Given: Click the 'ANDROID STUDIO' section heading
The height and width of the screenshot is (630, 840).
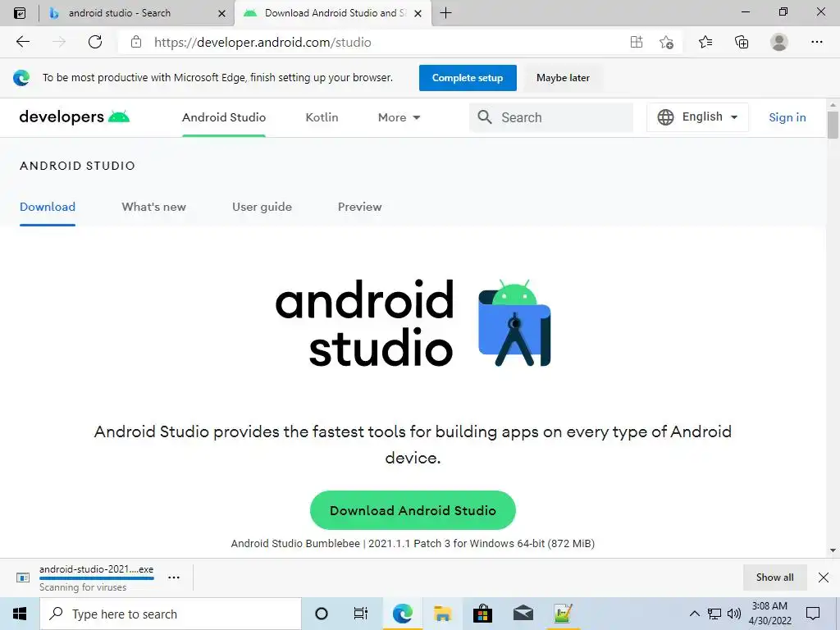Looking at the screenshot, I should click(x=78, y=166).
